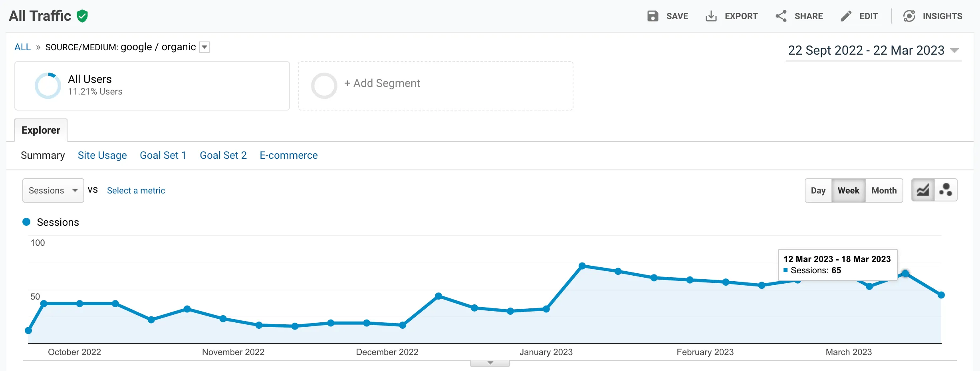Click the Edit pencil icon
980x371 pixels.
[846, 16]
